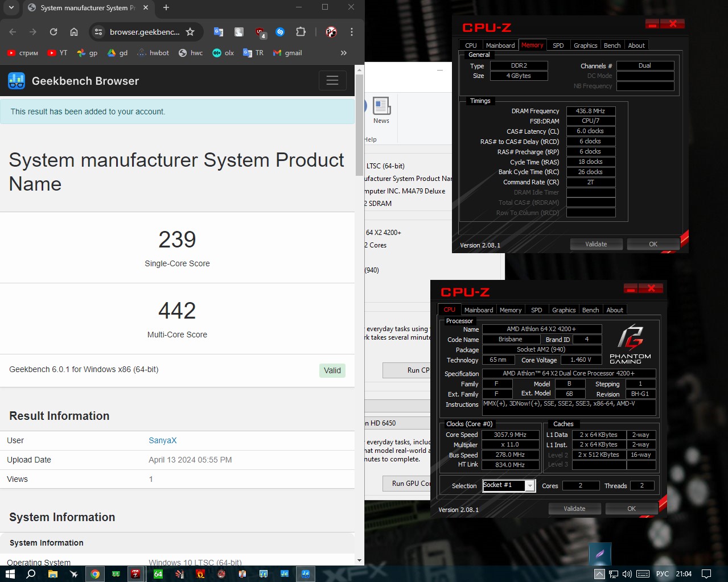Click the Run CPU benchmark button
The height and width of the screenshot is (582, 728).
pyautogui.click(x=406, y=370)
